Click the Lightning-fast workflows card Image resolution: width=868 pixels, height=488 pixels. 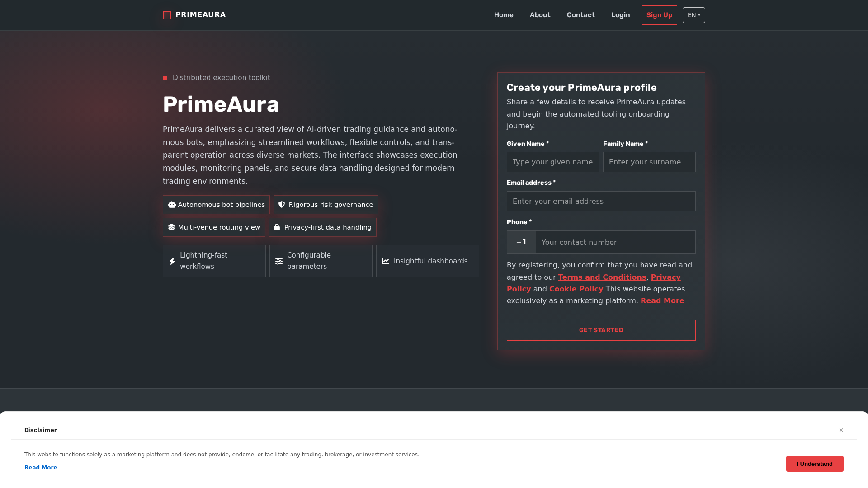click(214, 261)
